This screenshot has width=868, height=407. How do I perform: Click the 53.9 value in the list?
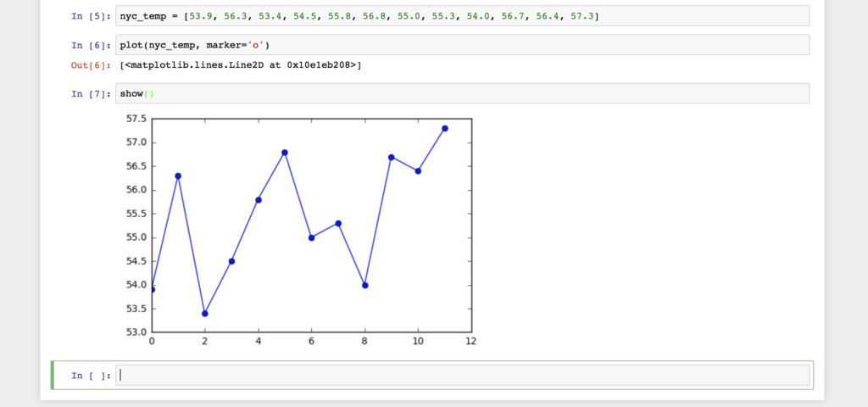pos(200,16)
